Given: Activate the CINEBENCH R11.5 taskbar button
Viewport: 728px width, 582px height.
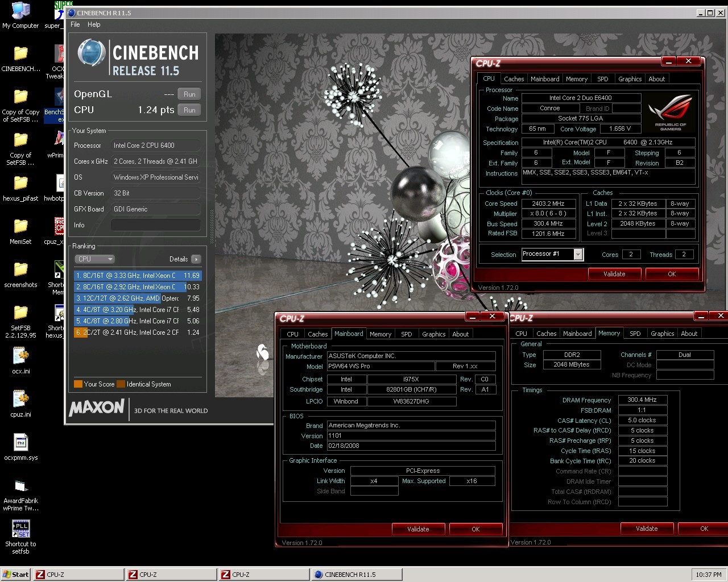Looking at the screenshot, I should point(357,575).
